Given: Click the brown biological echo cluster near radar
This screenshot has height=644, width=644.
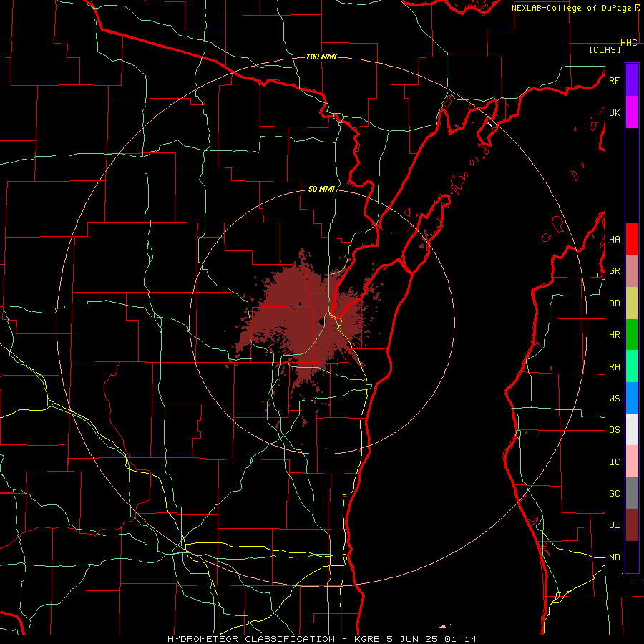Looking at the screenshot, I should pyautogui.click(x=304, y=321).
